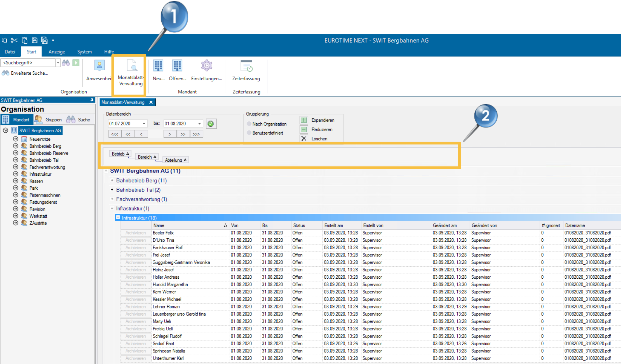Click the Suchbegriff search input field
This screenshot has height=364, width=621.
(28, 63)
